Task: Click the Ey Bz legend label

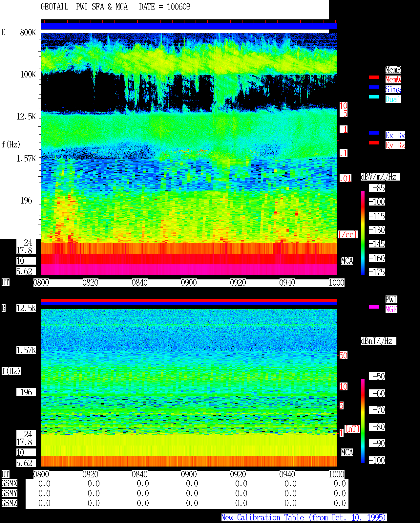Action: coord(395,145)
